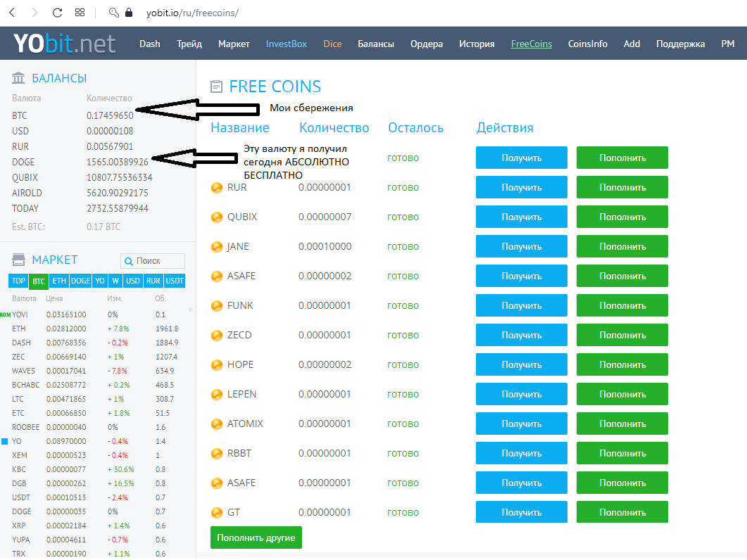Click the Пополнить другие button
Screen dimensions: 747x560
click(x=256, y=537)
